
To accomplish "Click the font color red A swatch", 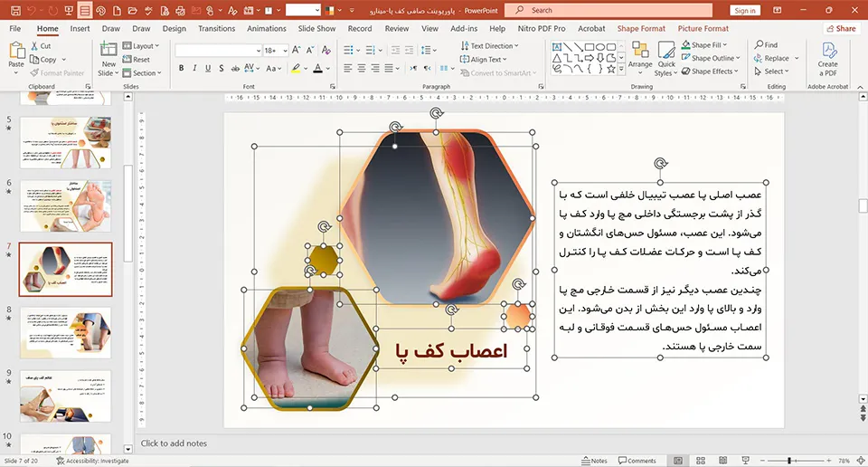I will click(317, 68).
